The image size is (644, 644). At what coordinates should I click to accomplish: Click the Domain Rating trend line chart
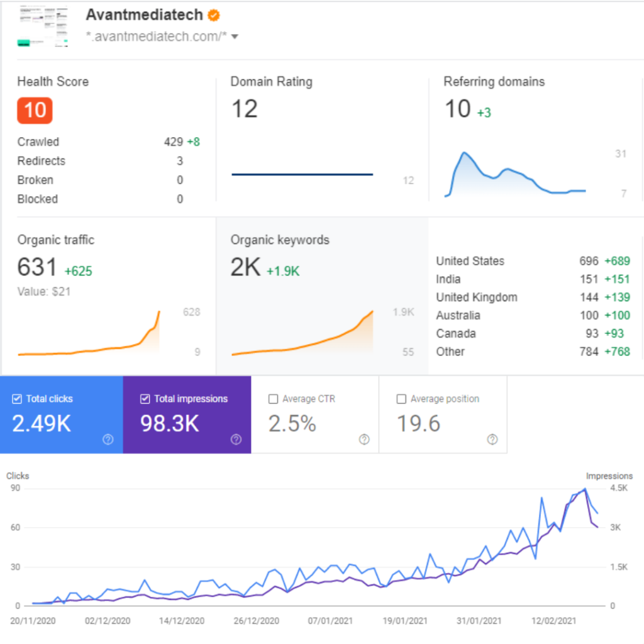303,175
